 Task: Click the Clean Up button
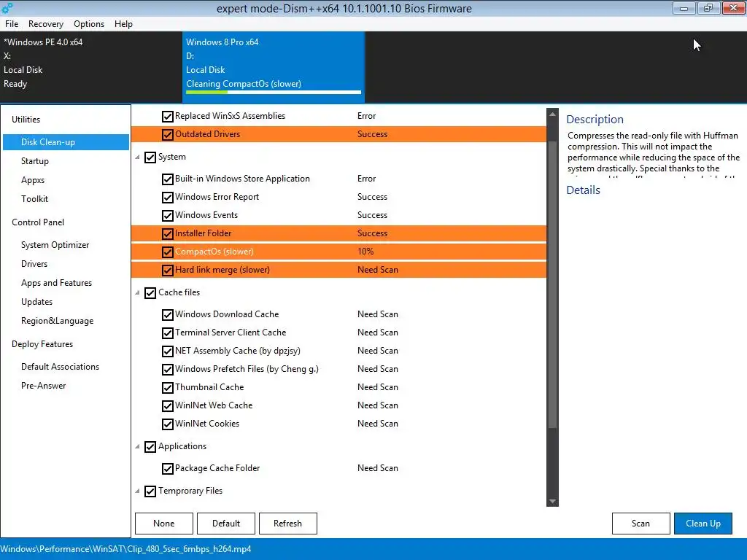(x=703, y=524)
